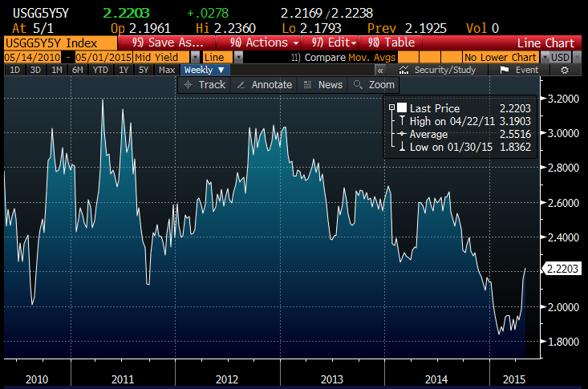Screen dimensions: 588x389
Task: Open chart settings gear icon
Action: tap(565, 71)
